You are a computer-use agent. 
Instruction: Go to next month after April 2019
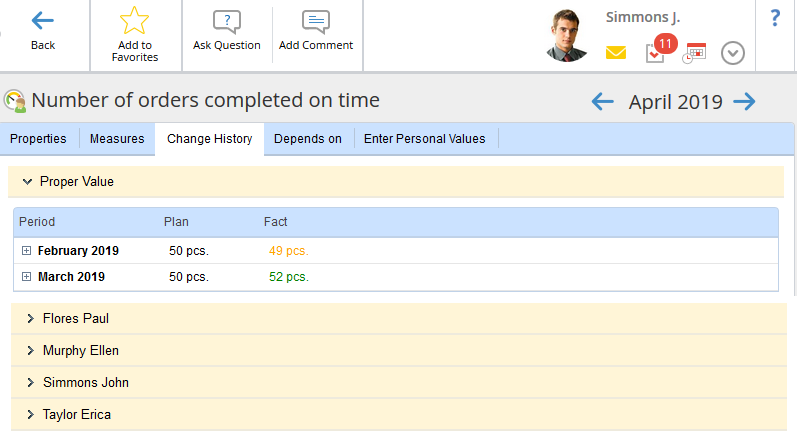pyautogui.click(x=744, y=101)
